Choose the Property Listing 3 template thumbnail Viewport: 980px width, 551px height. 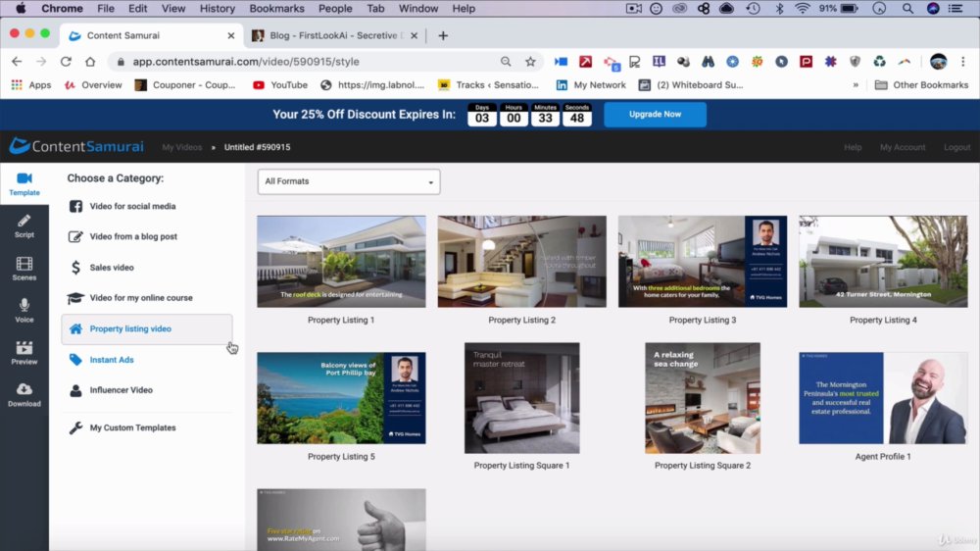703,262
